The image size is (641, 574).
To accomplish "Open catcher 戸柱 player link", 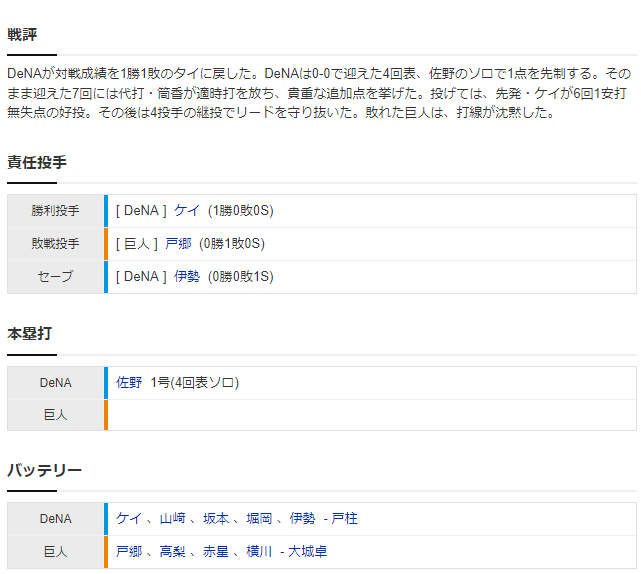I will [344, 518].
